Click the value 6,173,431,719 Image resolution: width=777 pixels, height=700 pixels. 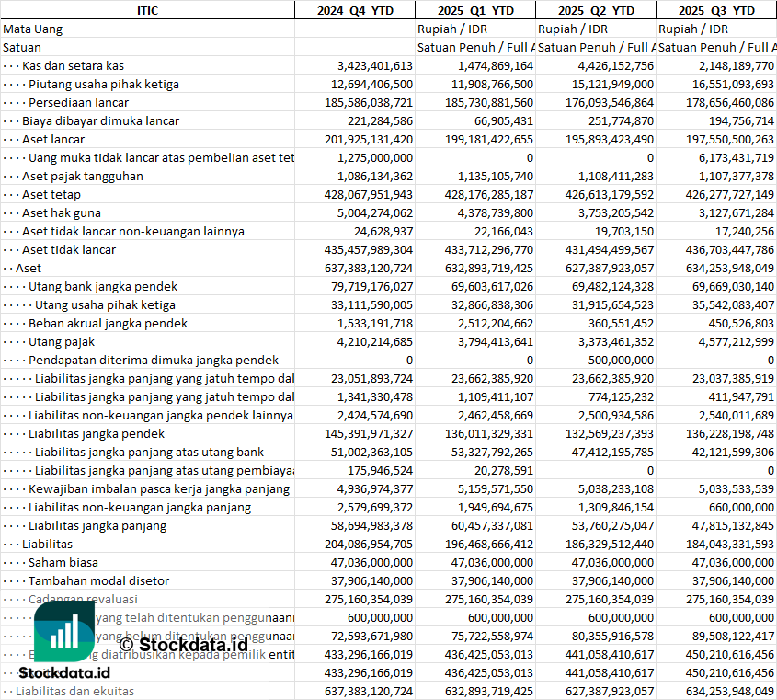click(x=736, y=157)
